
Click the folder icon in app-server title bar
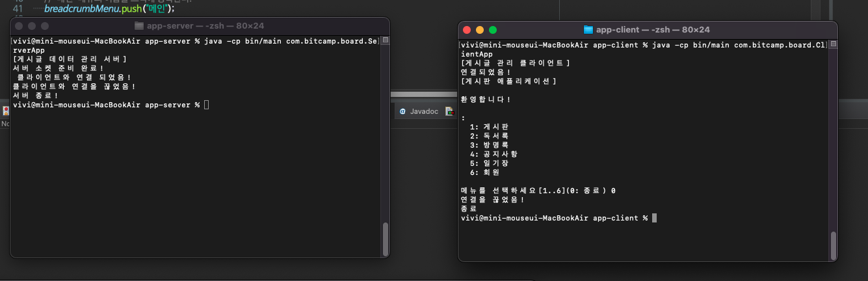click(138, 26)
